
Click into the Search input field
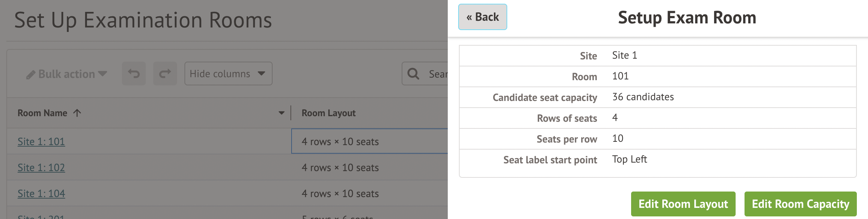click(437, 74)
